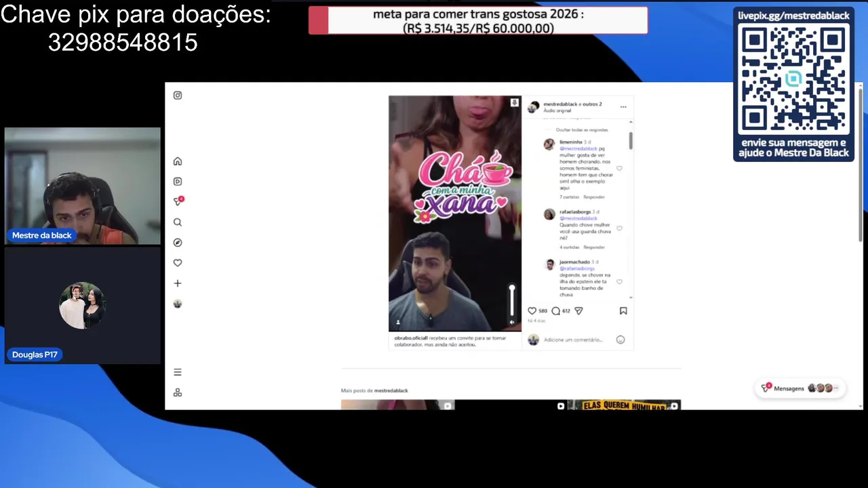Screen dimensions: 868x488
Task: Share the post with paper plane icon
Action: pos(578,311)
